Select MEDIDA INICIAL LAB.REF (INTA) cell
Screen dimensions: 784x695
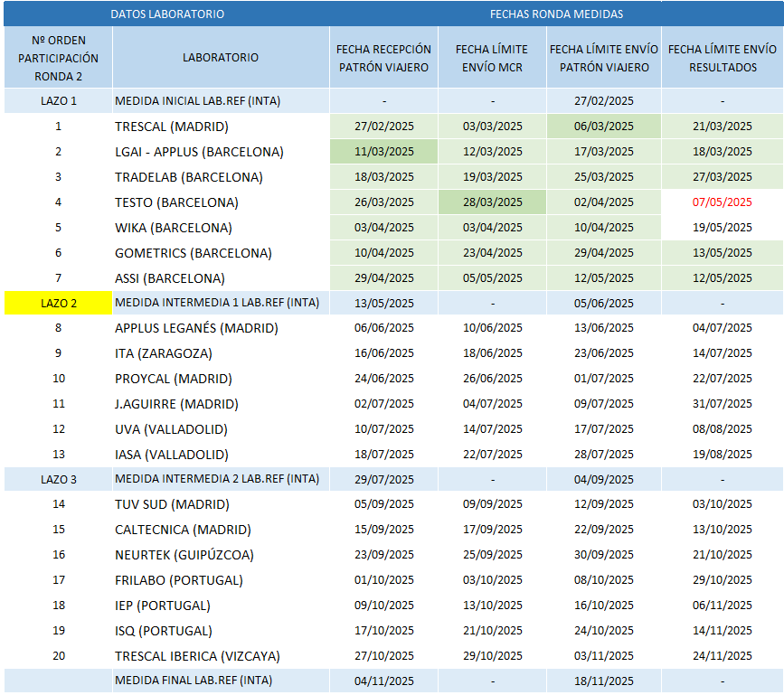(221, 101)
